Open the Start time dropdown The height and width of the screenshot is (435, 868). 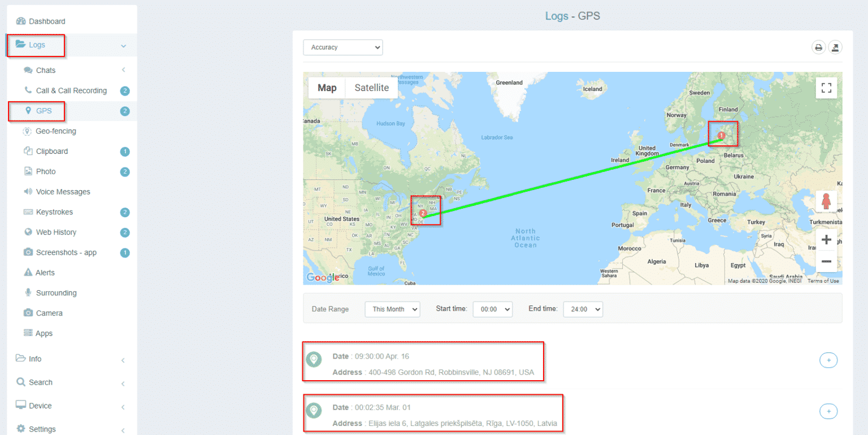point(492,309)
